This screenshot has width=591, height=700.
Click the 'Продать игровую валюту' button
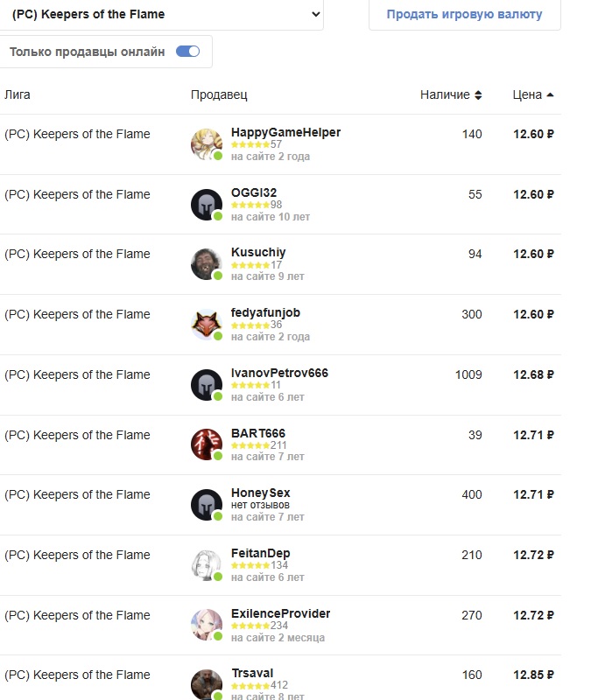464,14
